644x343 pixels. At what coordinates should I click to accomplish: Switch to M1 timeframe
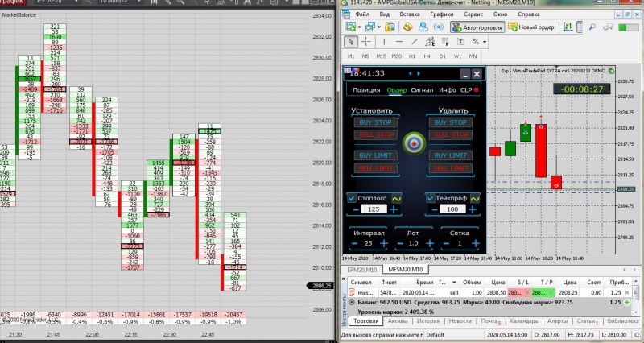point(351,56)
